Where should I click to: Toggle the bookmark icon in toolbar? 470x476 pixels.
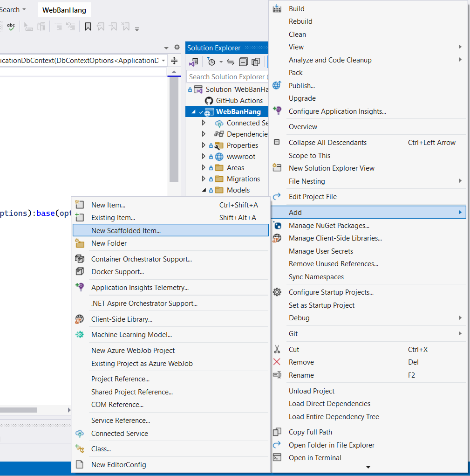(x=88, y=27)
